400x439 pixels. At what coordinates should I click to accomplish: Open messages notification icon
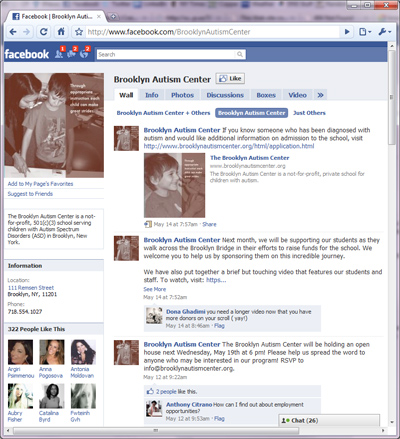pos(72,53)
